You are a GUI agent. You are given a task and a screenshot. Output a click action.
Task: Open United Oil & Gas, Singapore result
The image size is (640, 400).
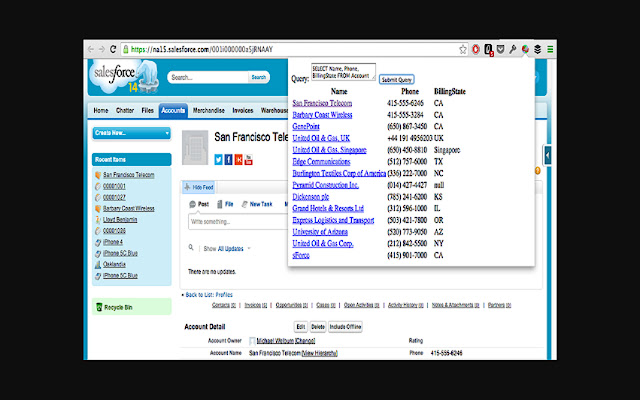click(329, 150)
